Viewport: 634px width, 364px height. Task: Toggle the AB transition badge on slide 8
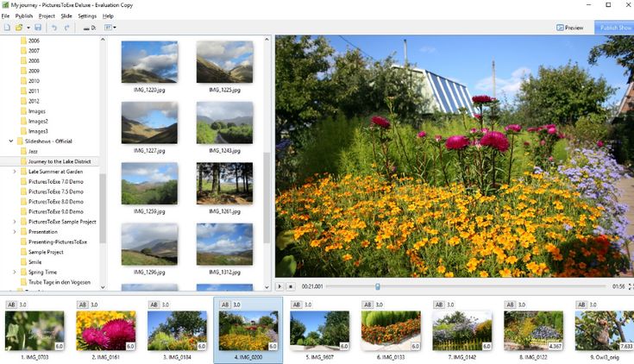510,304
